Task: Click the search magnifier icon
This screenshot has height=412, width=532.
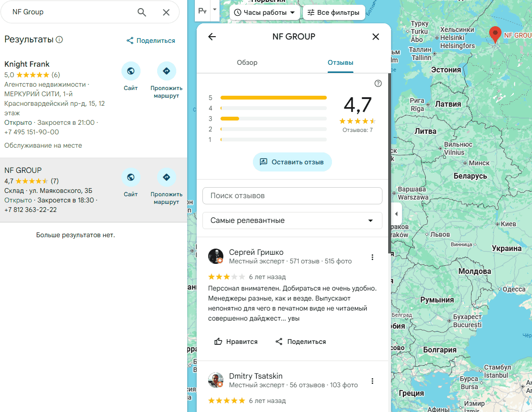Action: click(x=142, y=12)
